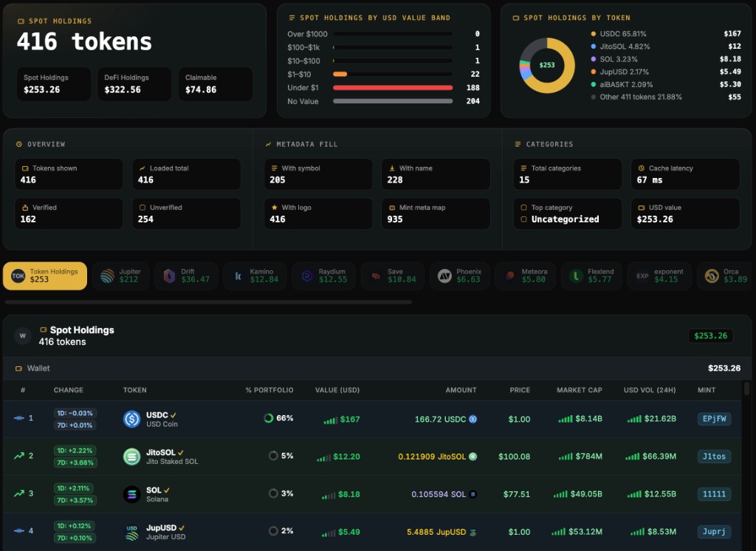
Task: Click the Orca logo icon
Action: coord(712,276)
